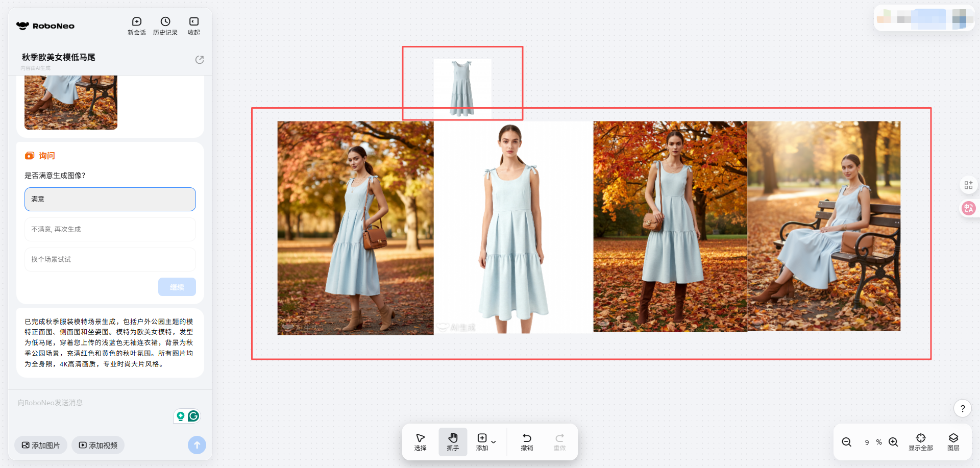Viewport: 980px width, 468px height.
Task: Undo last action with 撤销
Action: [x=527, y=441]
